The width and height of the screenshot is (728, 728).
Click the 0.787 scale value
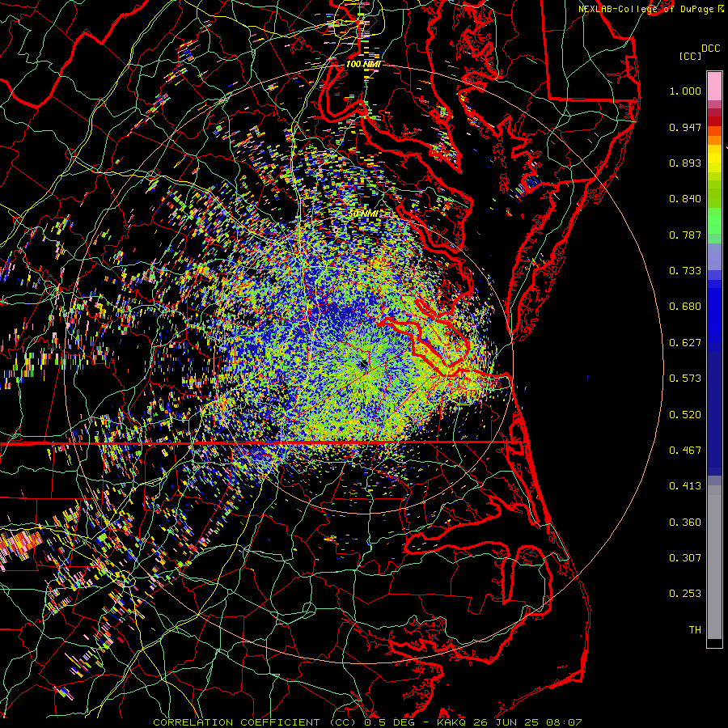[685, 235]
